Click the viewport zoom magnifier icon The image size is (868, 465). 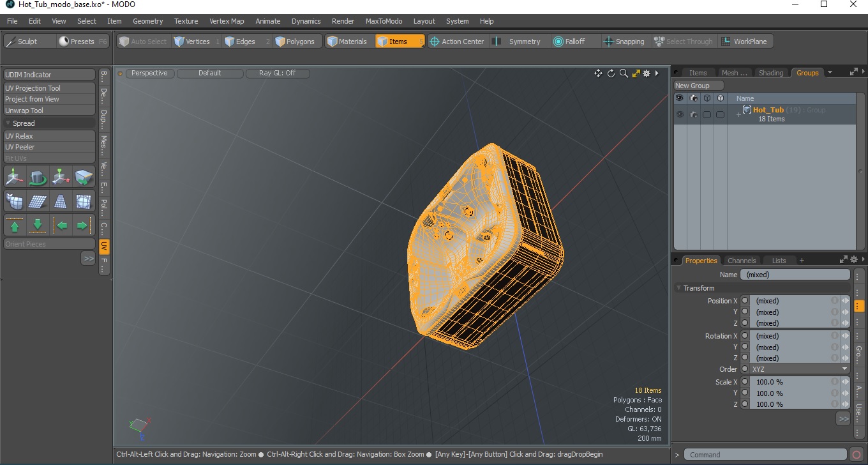click(624, 73)
